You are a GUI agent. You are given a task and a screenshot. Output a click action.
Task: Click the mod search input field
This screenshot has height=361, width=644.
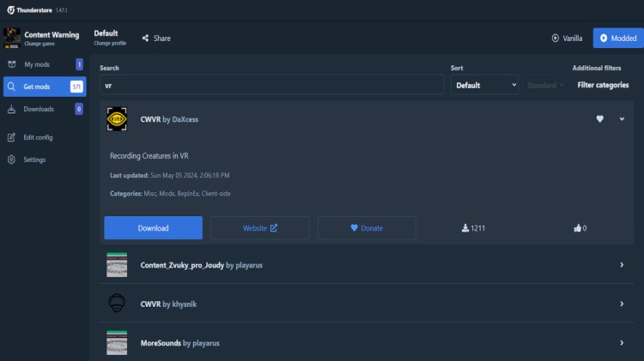pos(271,86)
